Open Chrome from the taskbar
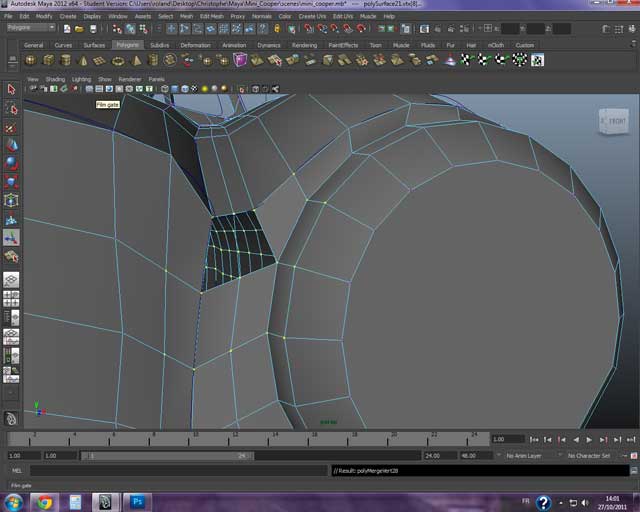Screen dimensions: 640x512 click(44, 502)
